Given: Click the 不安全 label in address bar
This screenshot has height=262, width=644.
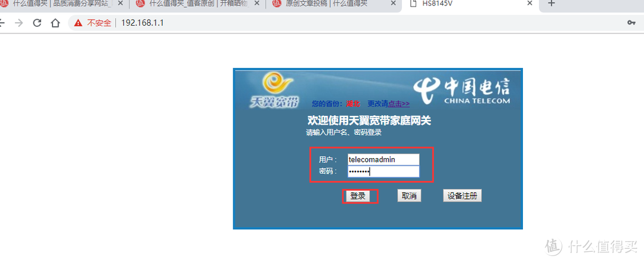Looking at the screenshot, I should tap(99, 23).
